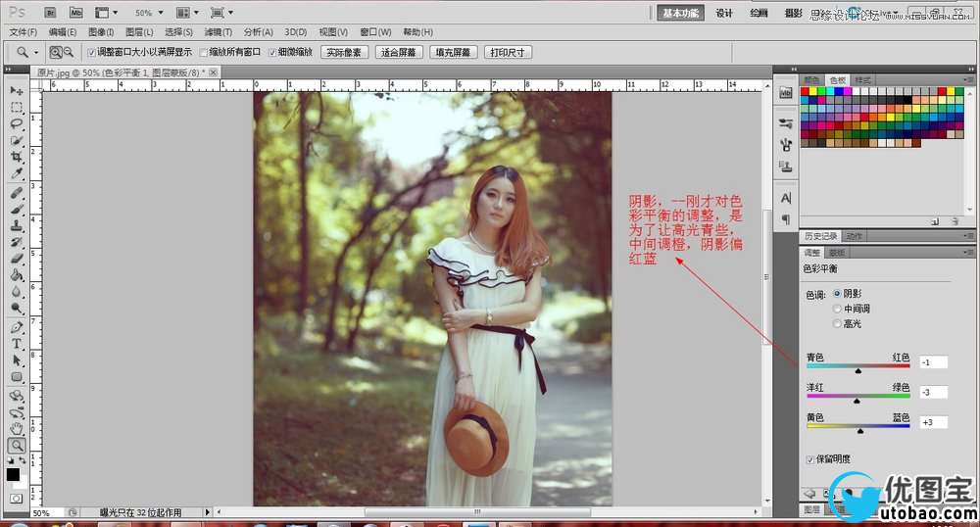Select the 中间调 (Midtones) radio button
The height and width of the screenshot is (527, 980).
[836, 309]
